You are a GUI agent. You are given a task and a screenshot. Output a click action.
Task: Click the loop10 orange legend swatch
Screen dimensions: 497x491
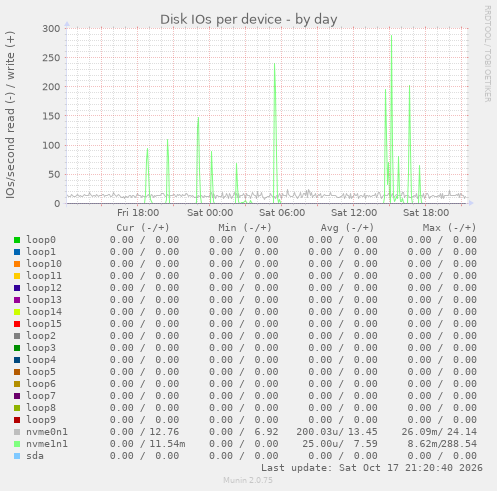point(17,264)
